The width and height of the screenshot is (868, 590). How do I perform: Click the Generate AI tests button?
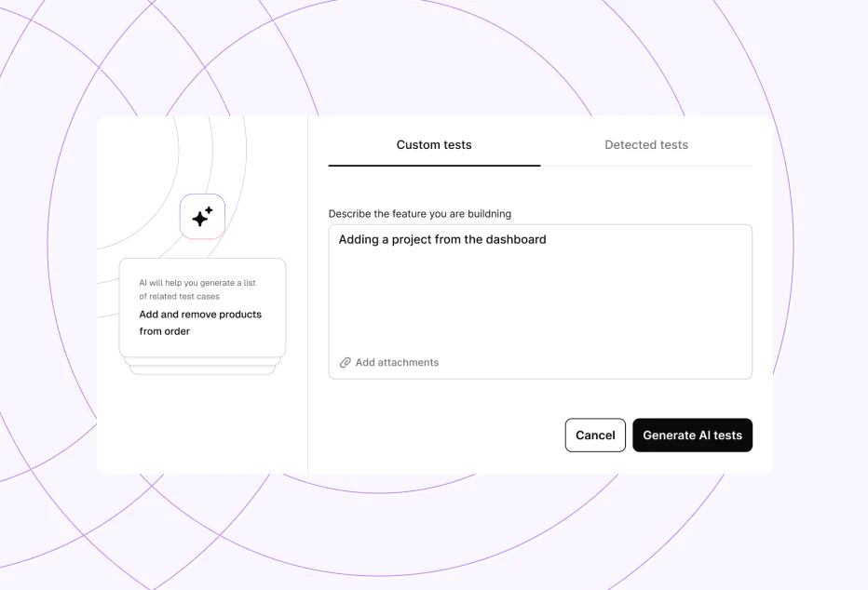coord(693,436)
